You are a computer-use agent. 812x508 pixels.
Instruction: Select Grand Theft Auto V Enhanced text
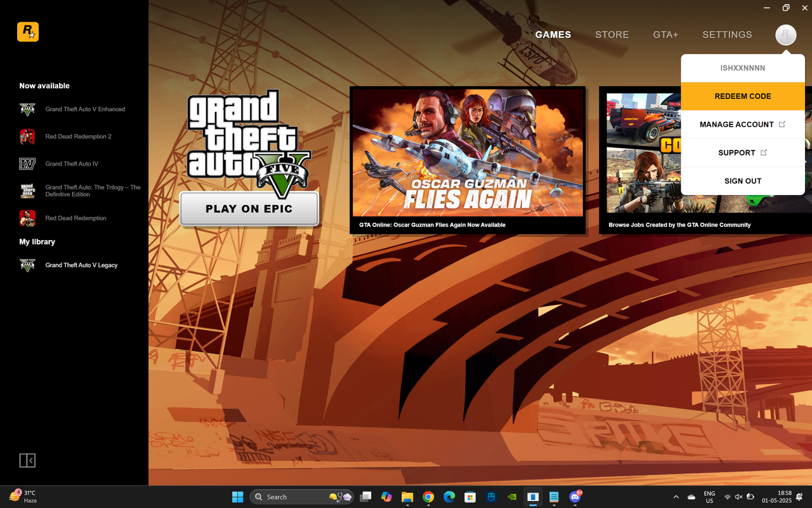point(85,109)
